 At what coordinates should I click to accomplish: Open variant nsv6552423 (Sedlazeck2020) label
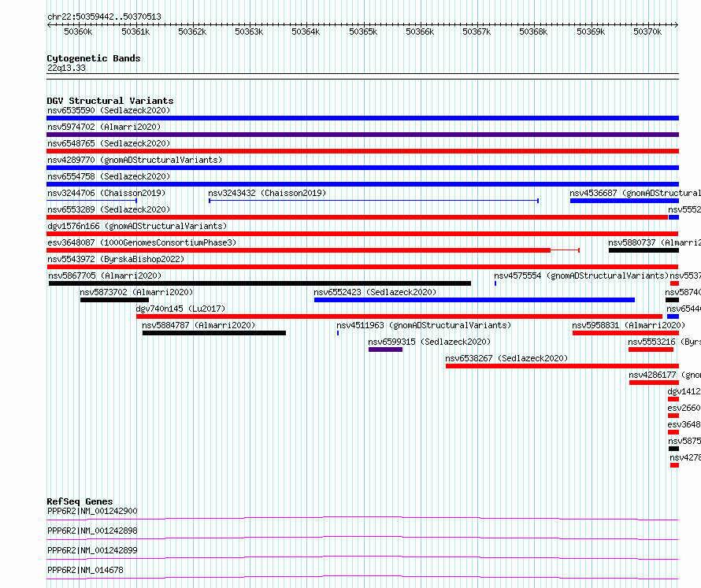[375, 292]
